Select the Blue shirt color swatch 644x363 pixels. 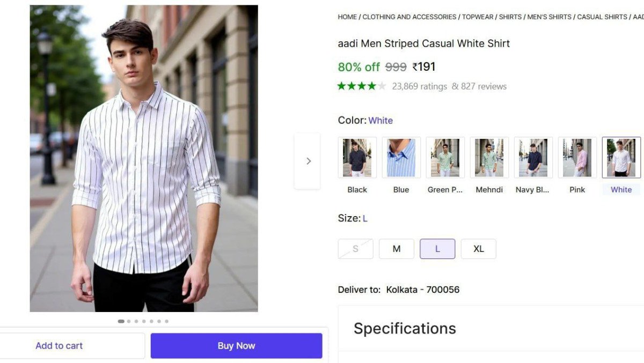tap(400, 157)
